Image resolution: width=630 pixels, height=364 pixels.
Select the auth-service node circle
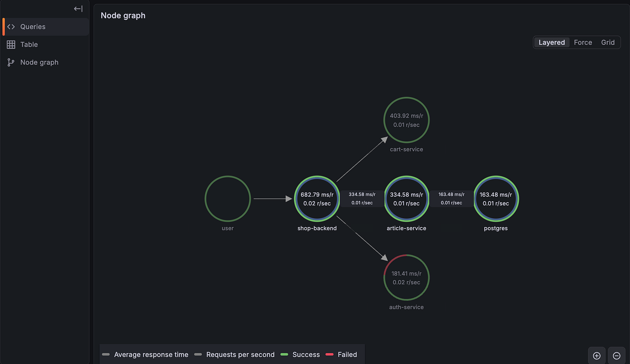point(406,278)
